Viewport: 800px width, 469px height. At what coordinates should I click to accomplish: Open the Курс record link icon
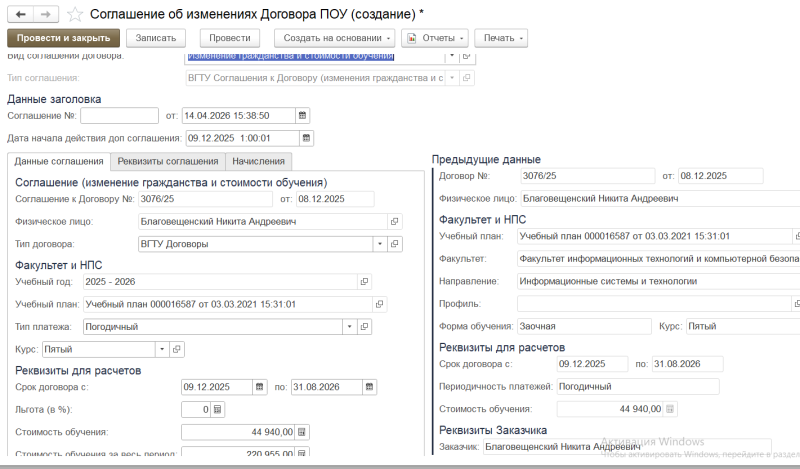177,349
